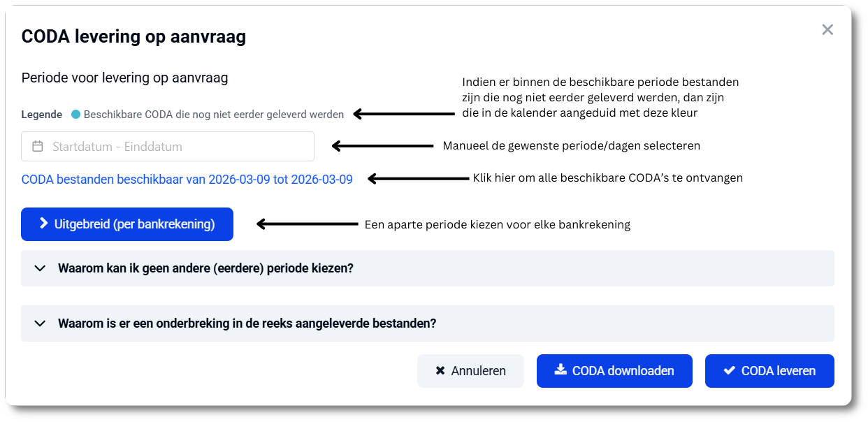Viewport: 868px width, 422px height.
Task: Click the CODA leveren button
Action: tap(769, 370)
